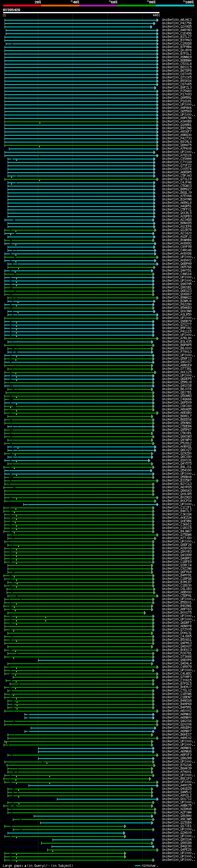This screenshot has width=197, height=868.
Task: Select UniRef100_C5XXL8 hit
Action: coord(177,64)
